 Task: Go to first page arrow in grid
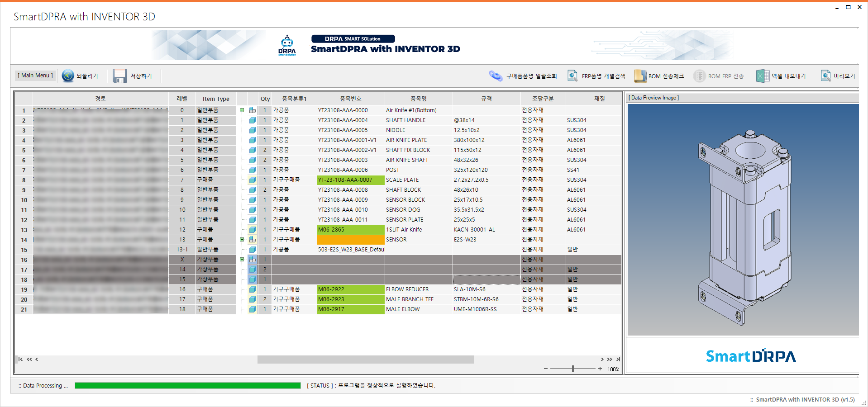point(20,359)
